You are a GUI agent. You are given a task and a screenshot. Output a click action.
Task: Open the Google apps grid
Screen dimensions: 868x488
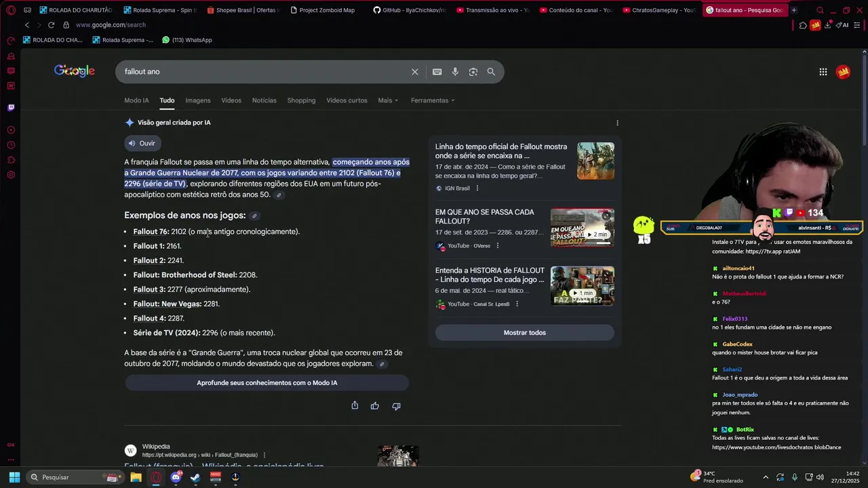click(823, 72)
